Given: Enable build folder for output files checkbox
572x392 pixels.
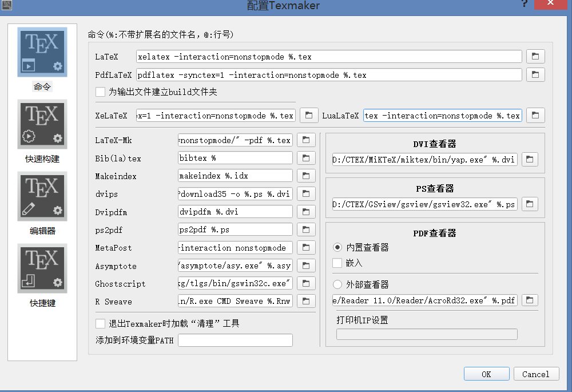Looking at the screenshot, I should [x=100, y=92].
